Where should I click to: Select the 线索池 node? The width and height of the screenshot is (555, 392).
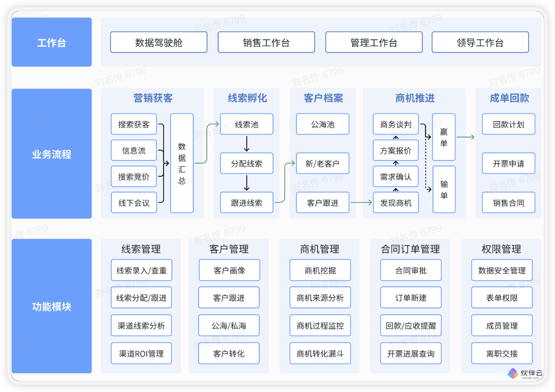coord(247,124)
